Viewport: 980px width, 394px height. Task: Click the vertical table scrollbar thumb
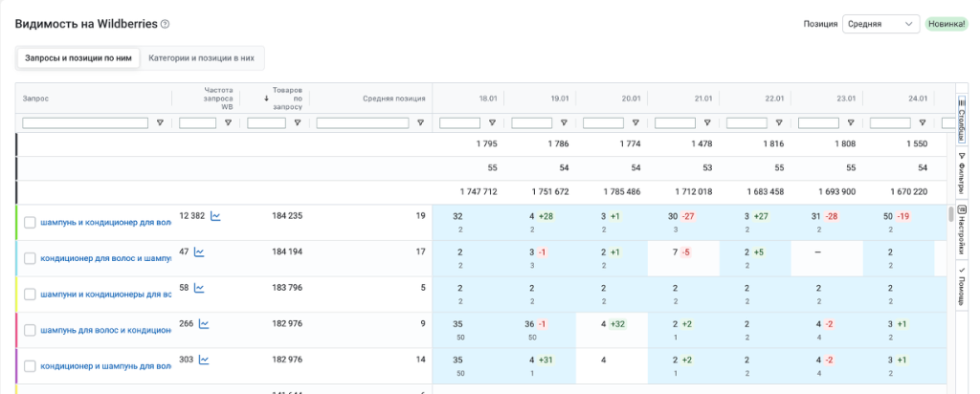[951, 214]
